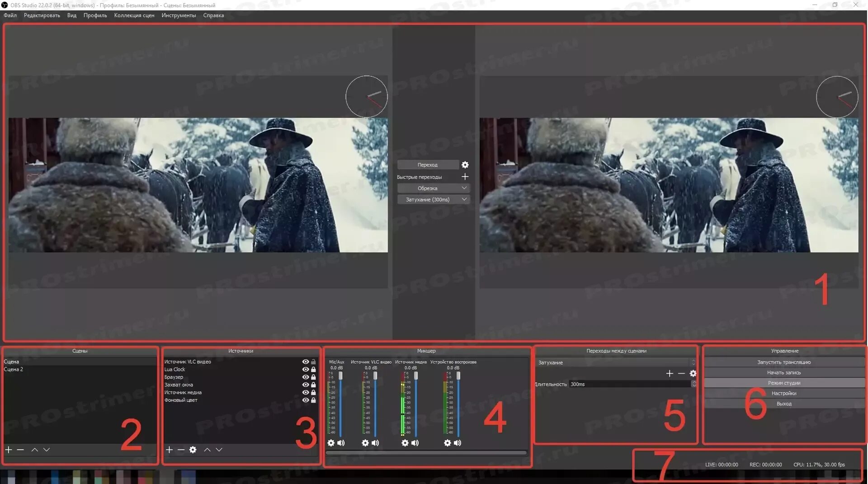Open the Профиль menu
The width and height of the screenshot is (868, 484).
[x=95, y=15]
